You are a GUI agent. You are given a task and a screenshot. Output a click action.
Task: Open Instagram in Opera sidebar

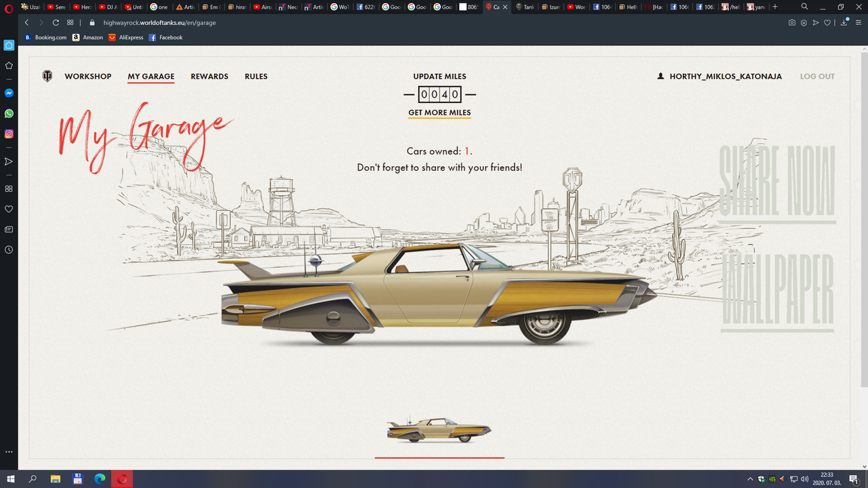(x=9, y=134)
